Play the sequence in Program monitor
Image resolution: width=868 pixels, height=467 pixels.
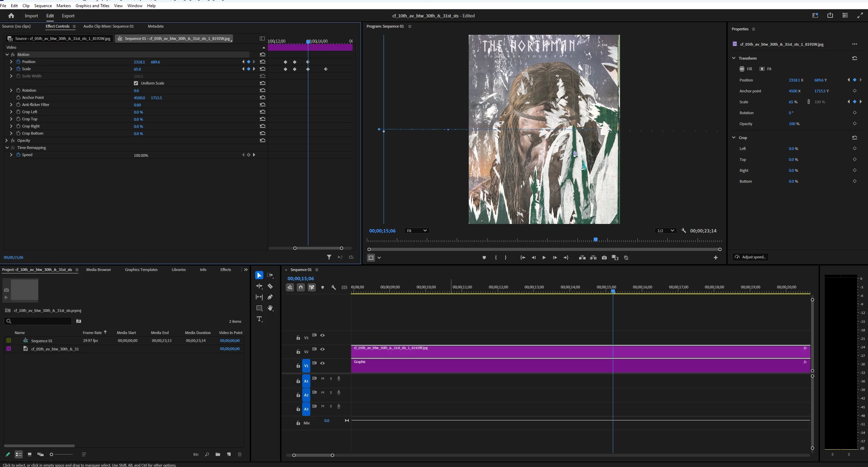(544, 258)
